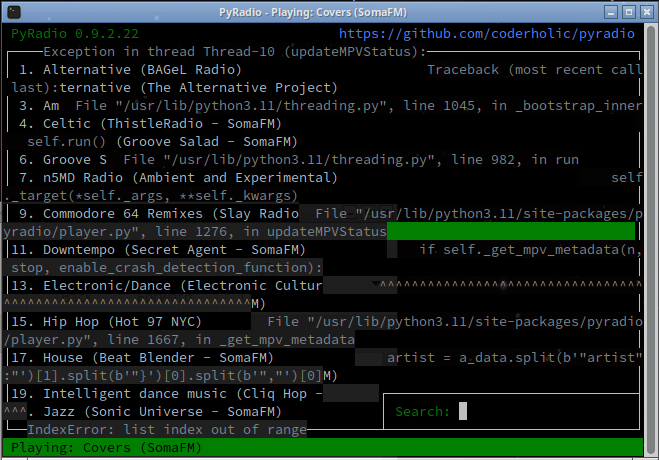
Task: Click the window title 'PyRadio - Playing: Covers (SomaFM)'
Action: click(x=313, y=12)
